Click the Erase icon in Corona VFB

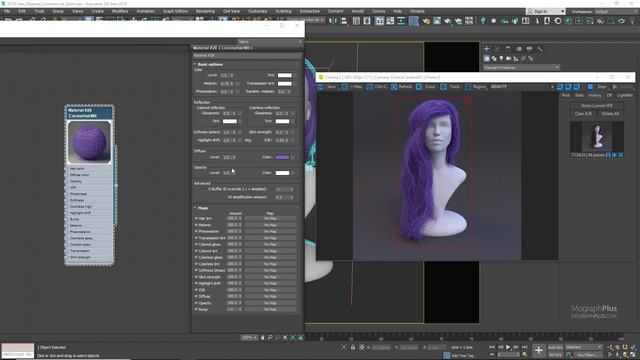[419, 87]
